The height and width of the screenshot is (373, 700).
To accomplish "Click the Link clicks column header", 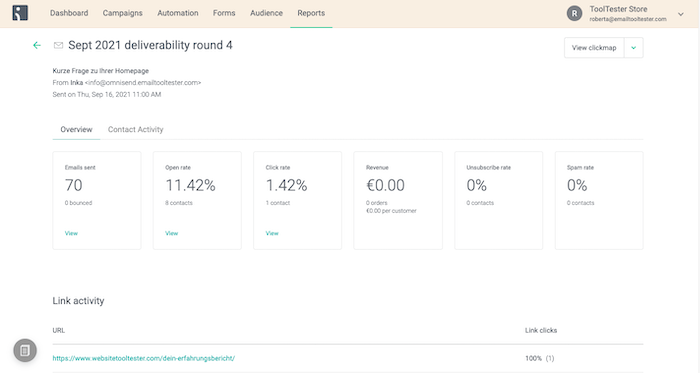I will tap(541, 330).
